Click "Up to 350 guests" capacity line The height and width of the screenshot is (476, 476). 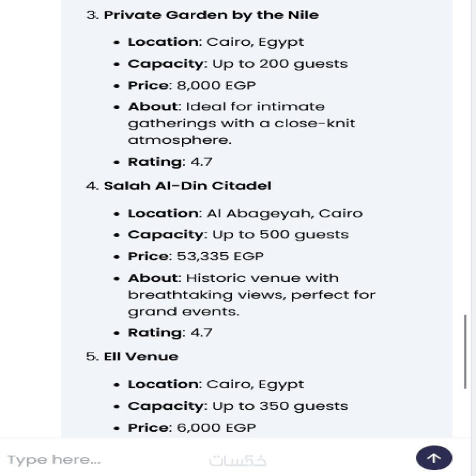[x=238, y=406]
